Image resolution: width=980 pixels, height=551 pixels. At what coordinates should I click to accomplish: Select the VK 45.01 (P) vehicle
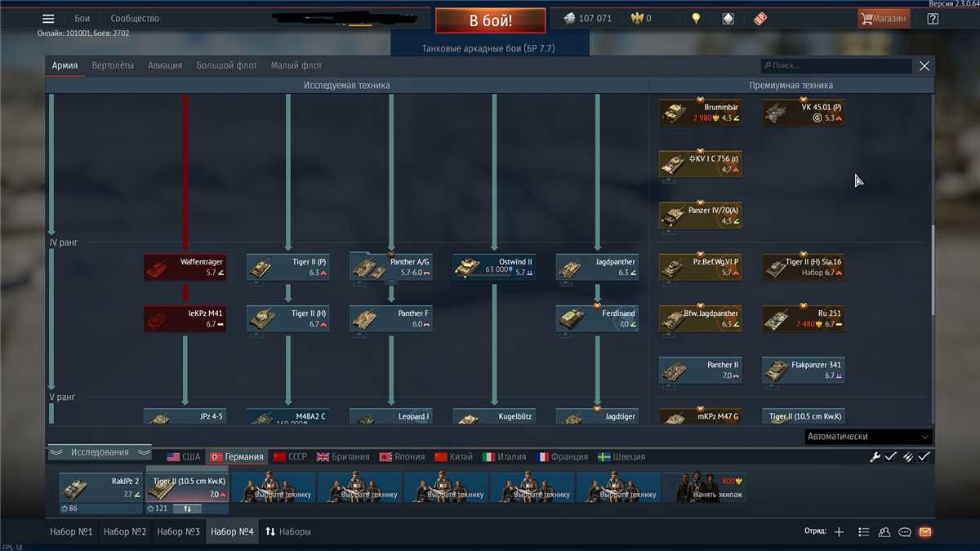click(804, 113)
